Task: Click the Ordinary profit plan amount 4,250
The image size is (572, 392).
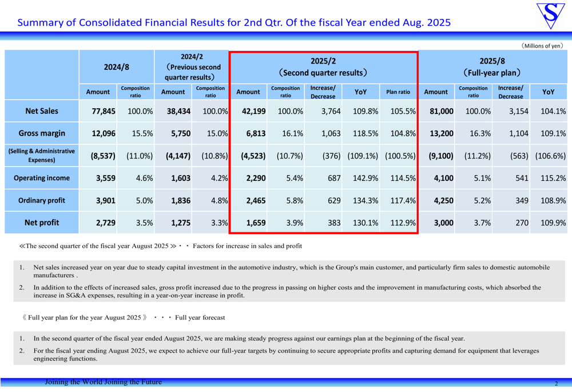Action: (x=444, y=200)
